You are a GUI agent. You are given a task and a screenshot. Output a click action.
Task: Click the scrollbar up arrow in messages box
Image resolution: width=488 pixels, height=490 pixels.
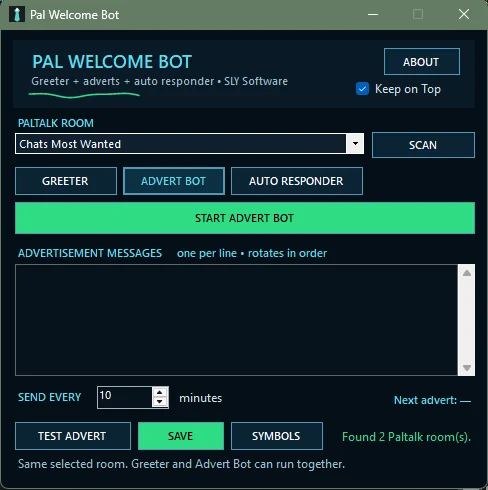[467, 273]
